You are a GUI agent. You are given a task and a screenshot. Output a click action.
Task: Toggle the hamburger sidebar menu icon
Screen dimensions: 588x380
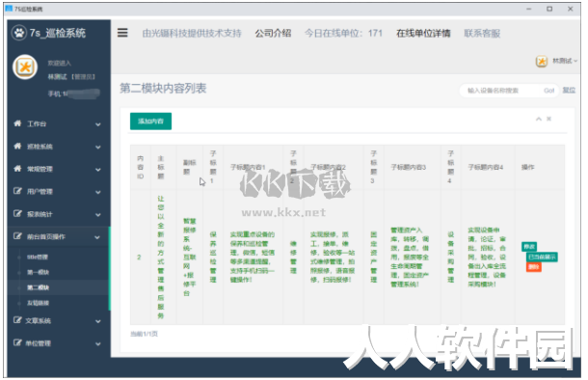click(x=122, y=33)
